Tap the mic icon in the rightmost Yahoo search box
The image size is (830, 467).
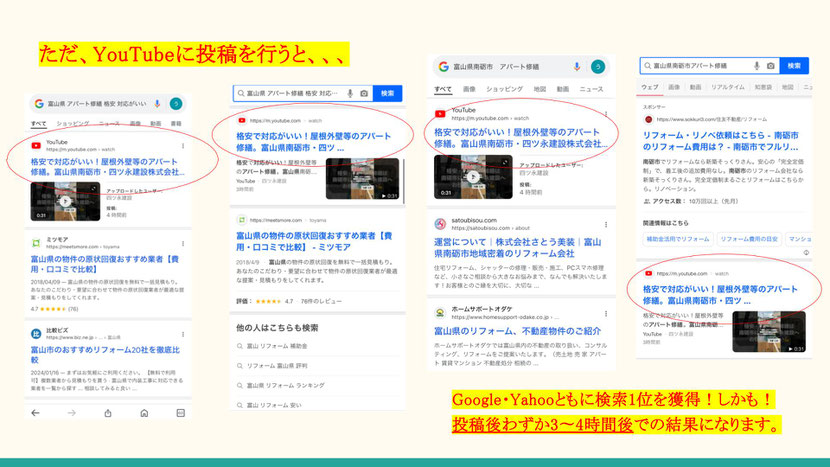757,66
